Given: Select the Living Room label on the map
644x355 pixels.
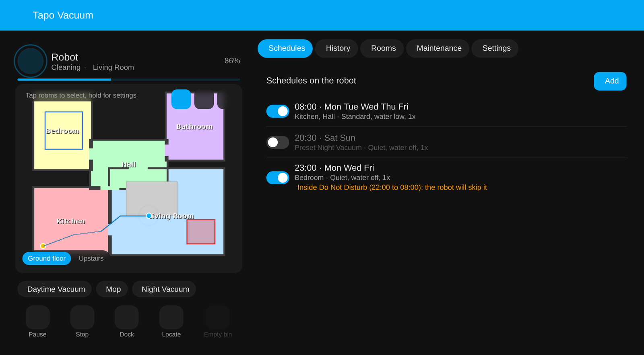Looking at the screenshot, I should coord(171,216).
